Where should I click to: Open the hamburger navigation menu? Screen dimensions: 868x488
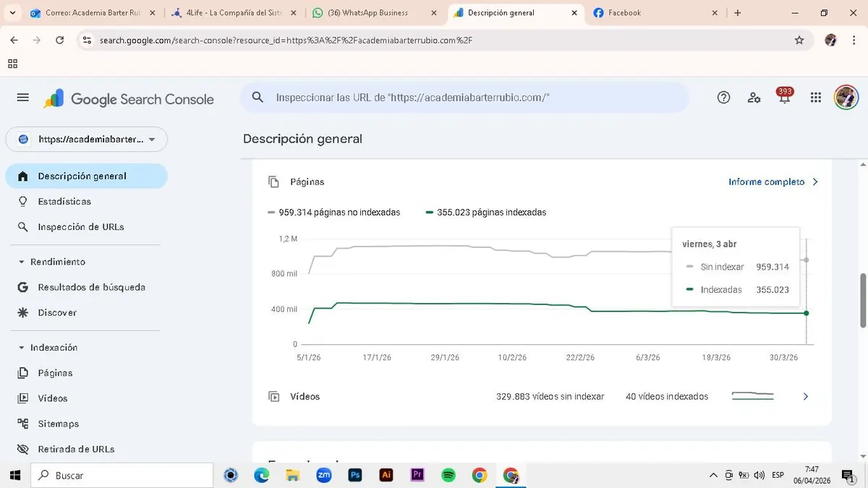(x=22, y=98)
